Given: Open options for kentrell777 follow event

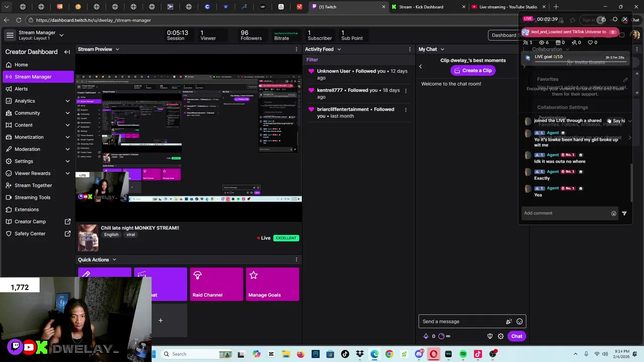Looking at the screenshot, I should pyautogui.click(x=406, y=90).
